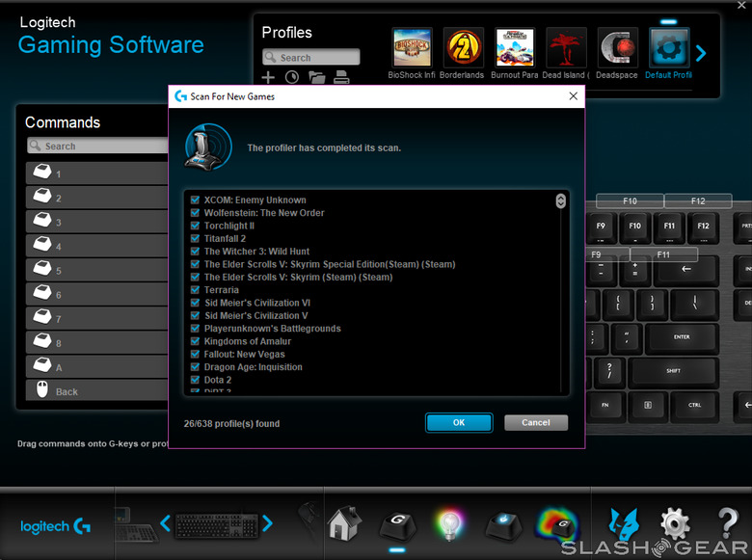This screenshot has width=752, height=560.
Task: Click the G-key customization icon
Action: pyautogui.click(x=396, y=524)
